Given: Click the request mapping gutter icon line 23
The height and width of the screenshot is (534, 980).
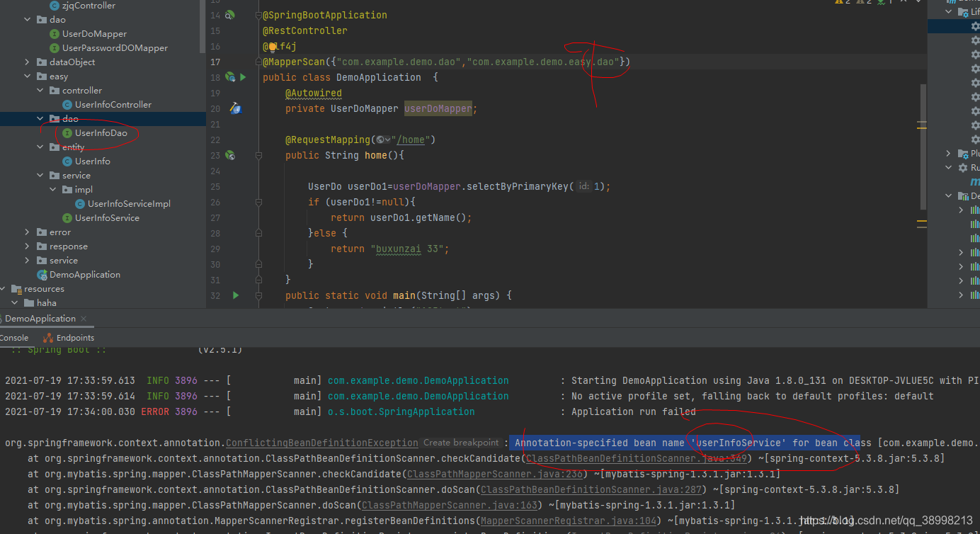Looking at the screenshot, I should pos(229,155).
